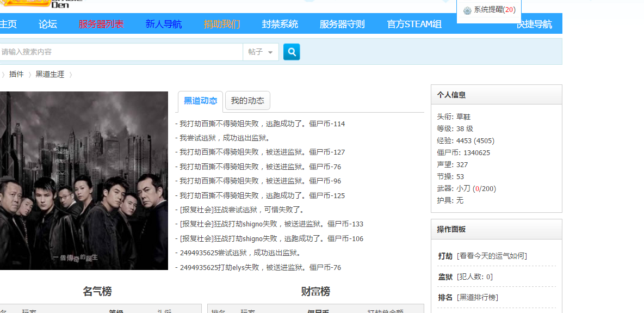Click the [黑道排行榜] text
This screenshot has width=644, height=313.
pyautogui.click(x=477, y=297)
